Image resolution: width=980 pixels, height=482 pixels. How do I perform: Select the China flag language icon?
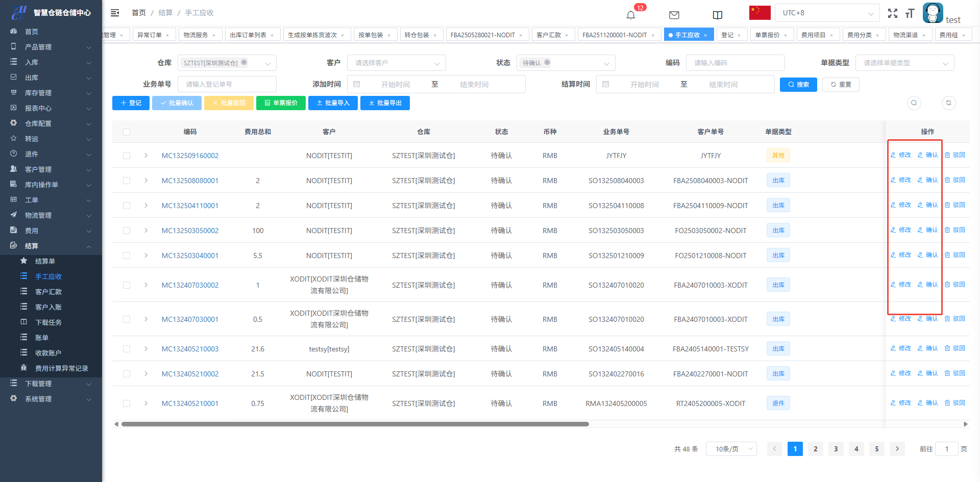pyautogui.click(x=759, y=13)
